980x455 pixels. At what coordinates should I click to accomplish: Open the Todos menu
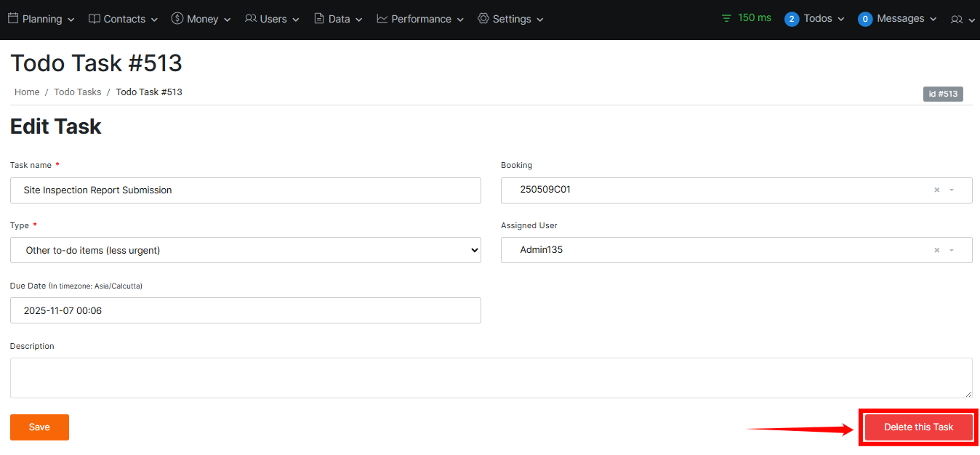point(815,19)
